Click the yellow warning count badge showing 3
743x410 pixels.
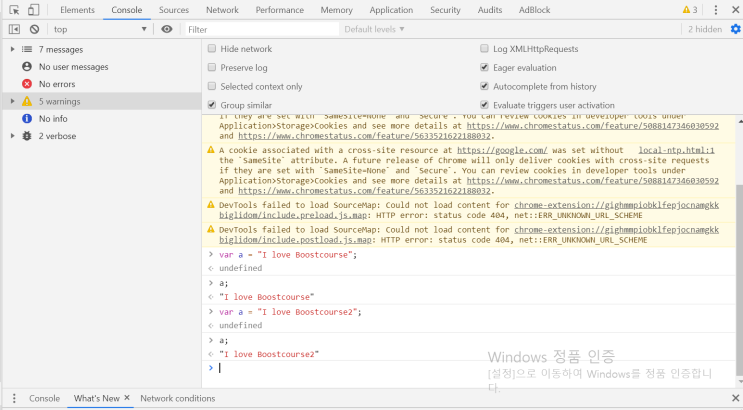[690, 10]
